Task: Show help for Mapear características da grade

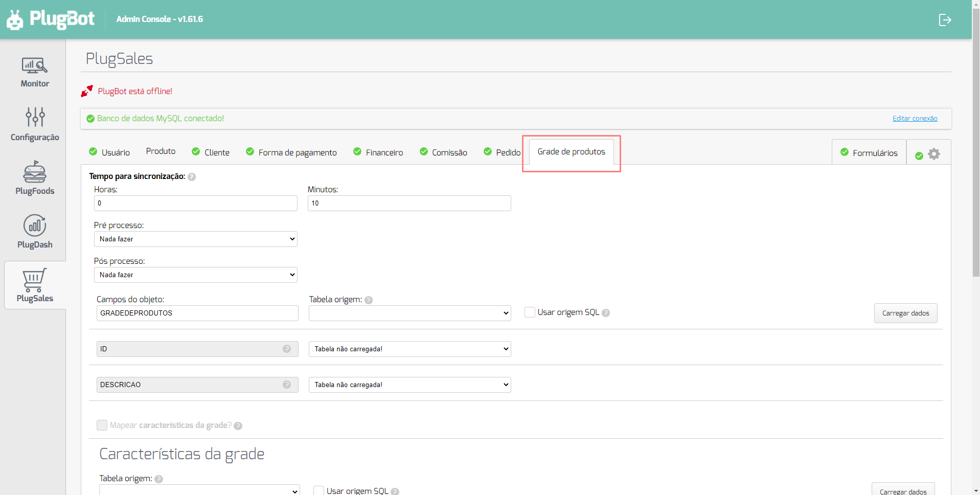Action: coord(238,426)
